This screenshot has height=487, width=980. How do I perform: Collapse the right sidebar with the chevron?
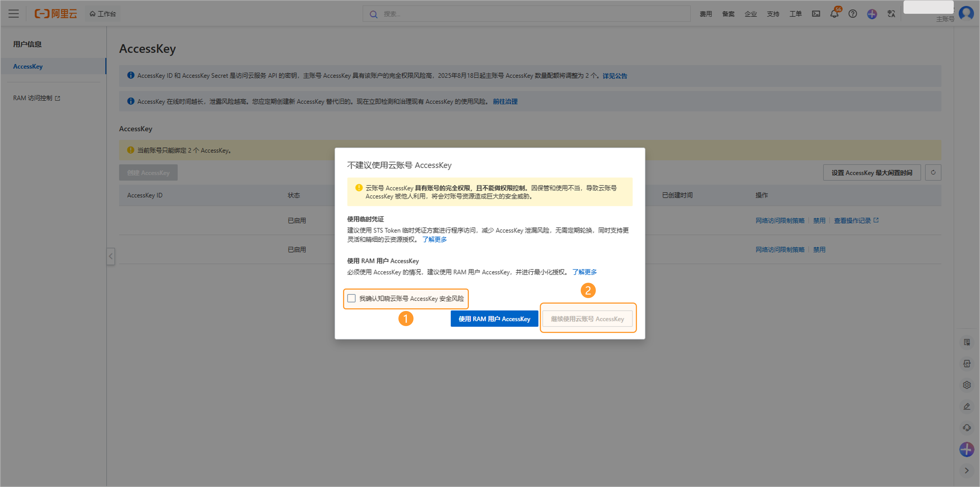click(x=967, y=470)
